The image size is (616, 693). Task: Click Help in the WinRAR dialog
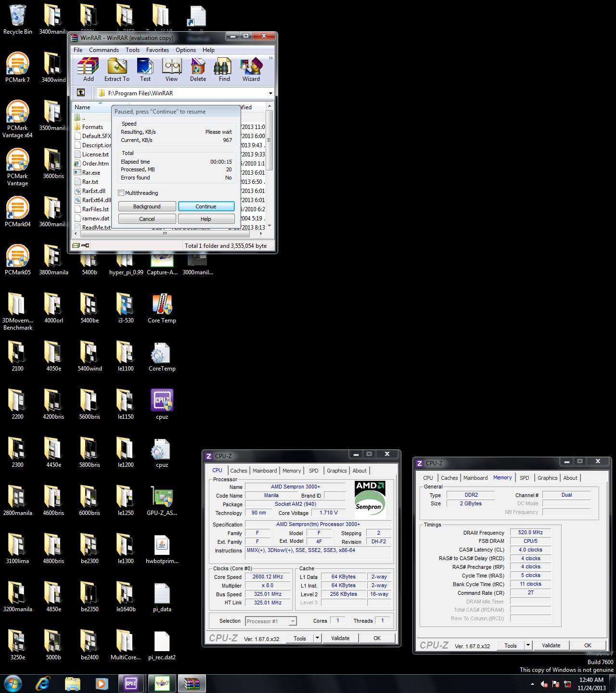pyautogui.click(x=206, y=219)
